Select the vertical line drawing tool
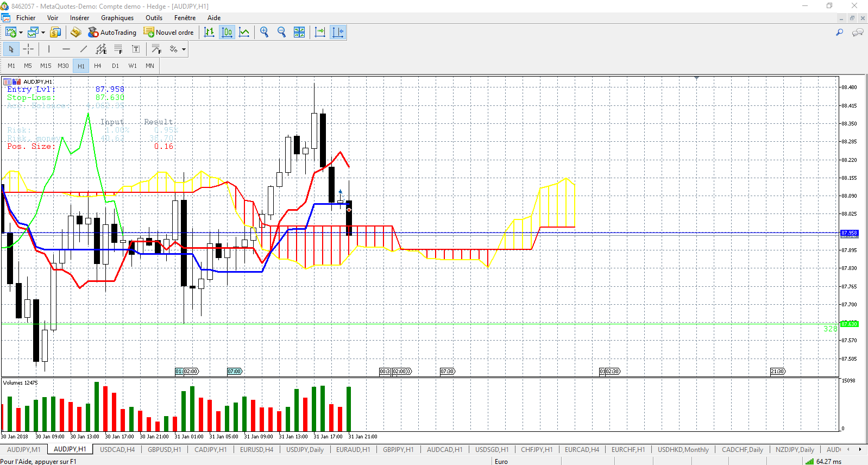Image resolution: width=868 pixels, height=465 pixels. point(49,49)
